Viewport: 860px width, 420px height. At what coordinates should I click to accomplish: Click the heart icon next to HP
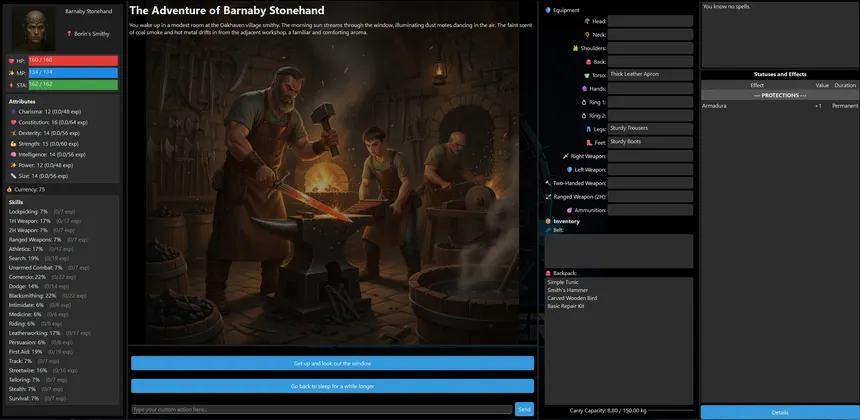[x=11, y=61]
